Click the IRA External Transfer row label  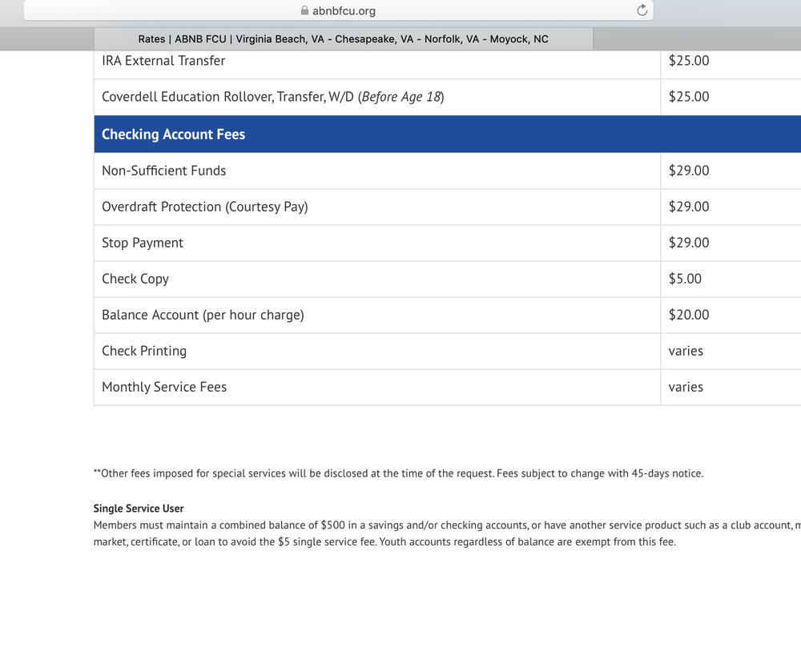163,61
